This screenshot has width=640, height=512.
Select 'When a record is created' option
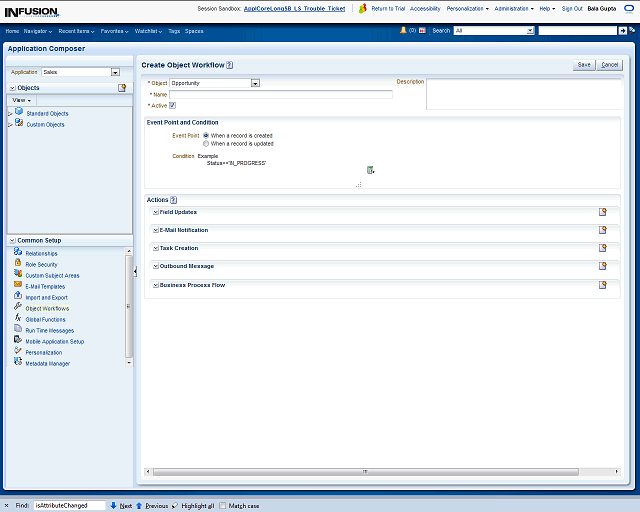206,135
